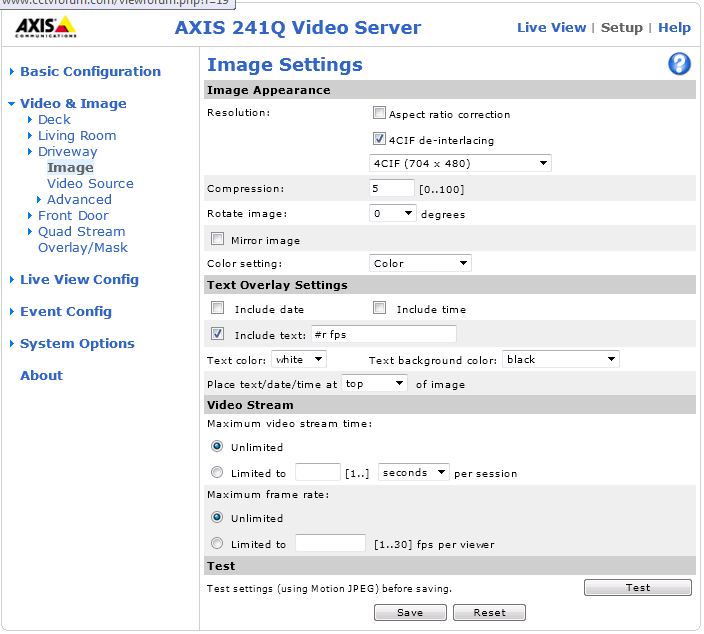The width and height of the screenshot is (704, 634).
Task: Check the Mirror image option
Action: tap(217, 240)
